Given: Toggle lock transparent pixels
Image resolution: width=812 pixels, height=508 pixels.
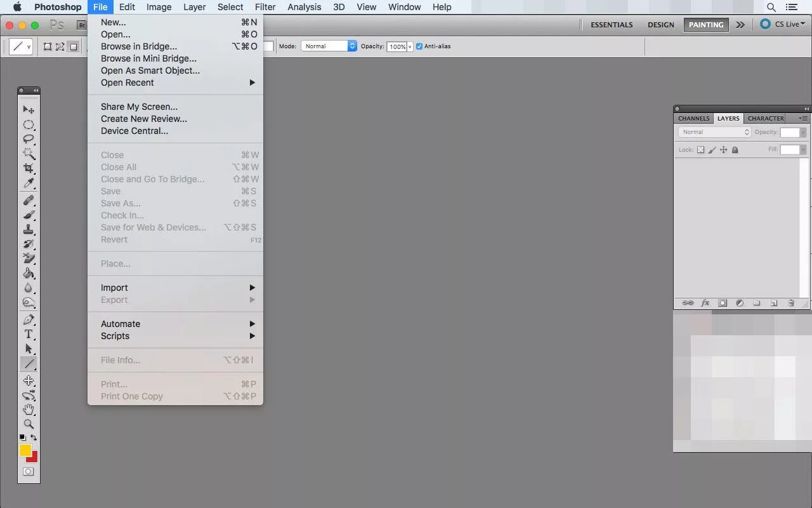Looking at the screenshot, I should pyautogui.click(x=700, y=150).
